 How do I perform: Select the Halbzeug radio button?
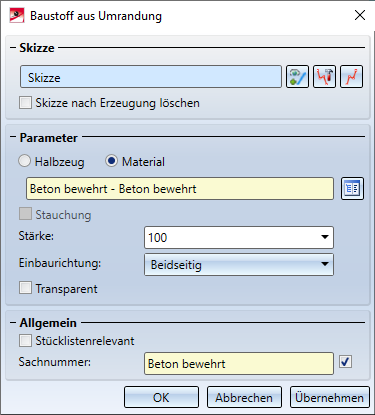pos(25,161)
